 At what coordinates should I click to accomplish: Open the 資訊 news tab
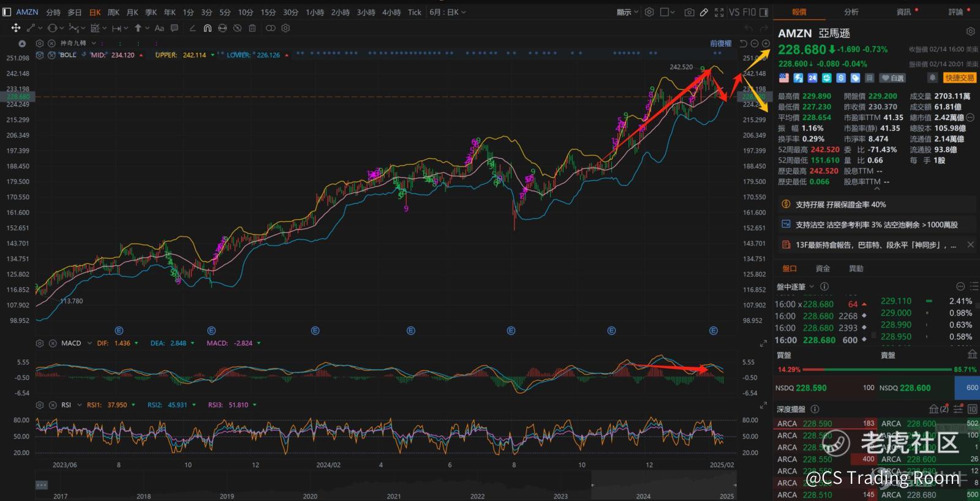(x=903, y=12)
